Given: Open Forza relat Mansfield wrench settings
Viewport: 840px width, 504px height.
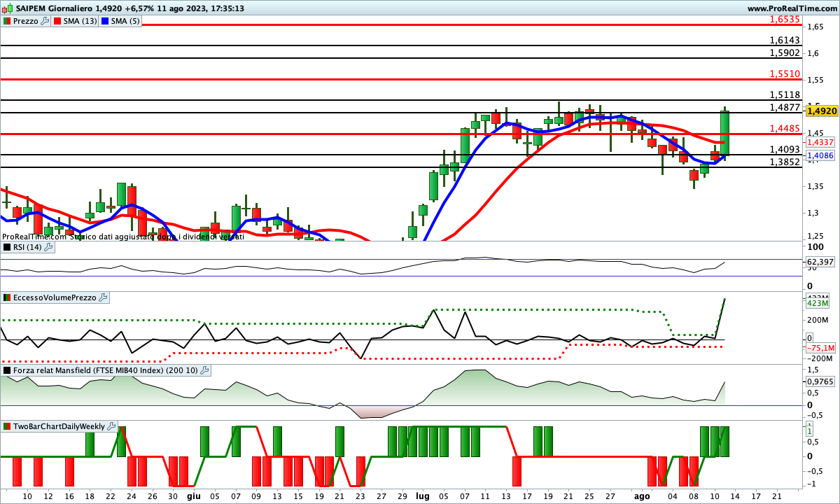Looking at the screenshot, I should pos(204,370).
